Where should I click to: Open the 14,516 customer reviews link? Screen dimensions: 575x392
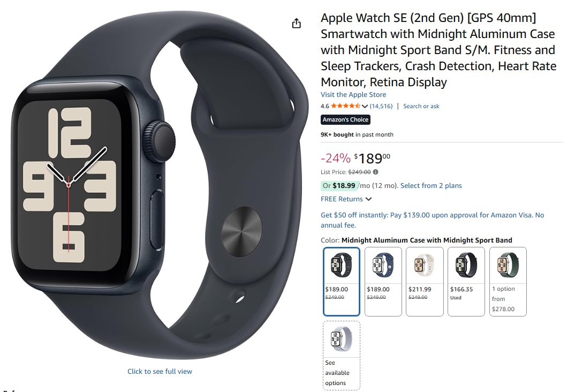pos(381,106)
